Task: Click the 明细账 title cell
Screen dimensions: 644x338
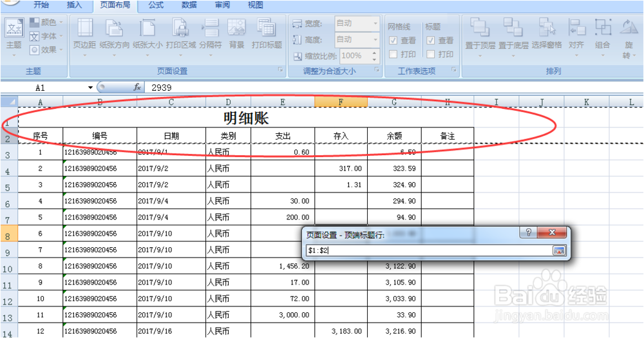Action: point(246,117)
